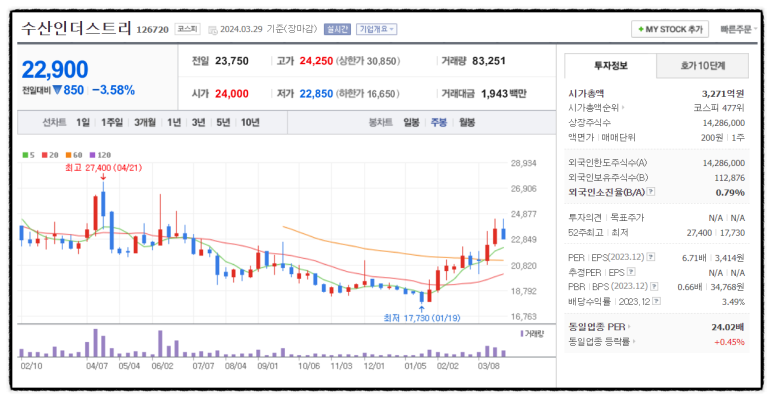The image size is (773, 400).
Task: Click the stock code 126720
Action: (x=152, y=30)
